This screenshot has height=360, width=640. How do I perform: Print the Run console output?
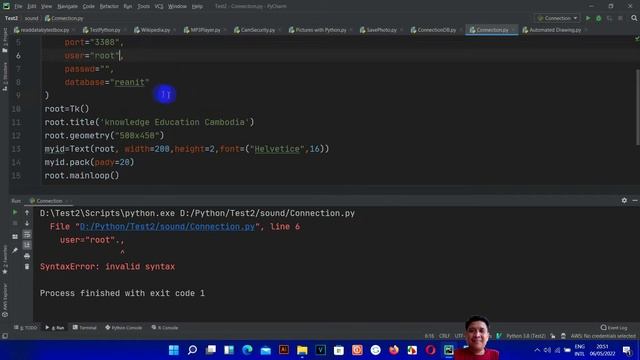coord(27,256)
